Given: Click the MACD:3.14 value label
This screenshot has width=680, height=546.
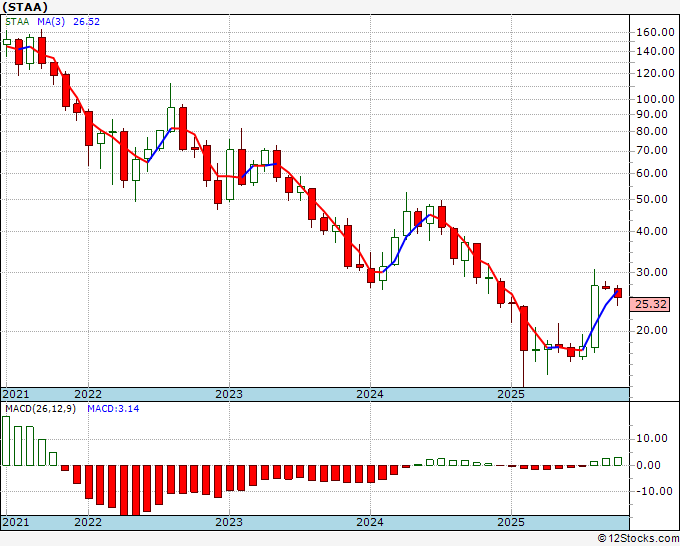Looking at the screenshot, I should pos(113,409).
